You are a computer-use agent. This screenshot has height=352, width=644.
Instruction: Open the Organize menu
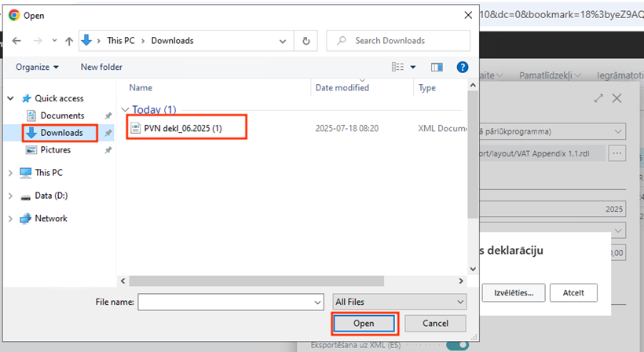click(x=37, y=68)
